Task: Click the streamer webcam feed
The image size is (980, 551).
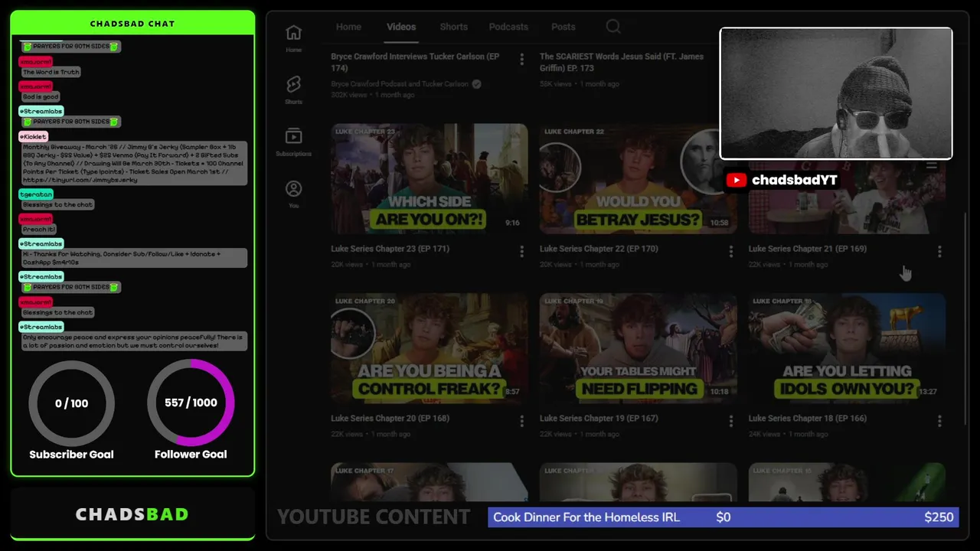Action: pyautogui.click(x=836, y=93)
